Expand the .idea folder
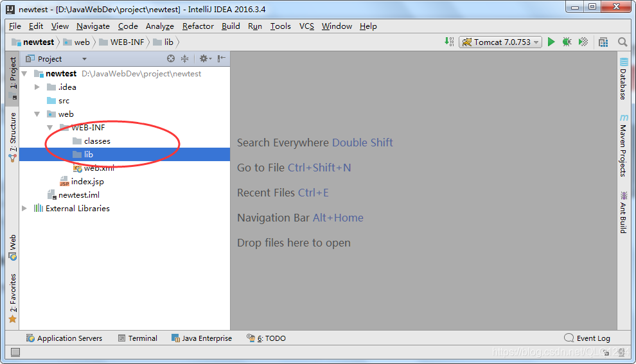 tap(37, 87)
